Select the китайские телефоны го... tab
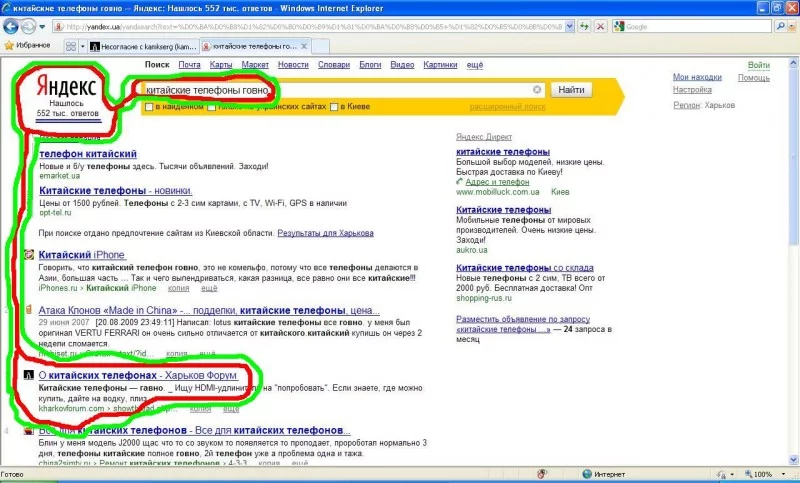 (249, 46)
